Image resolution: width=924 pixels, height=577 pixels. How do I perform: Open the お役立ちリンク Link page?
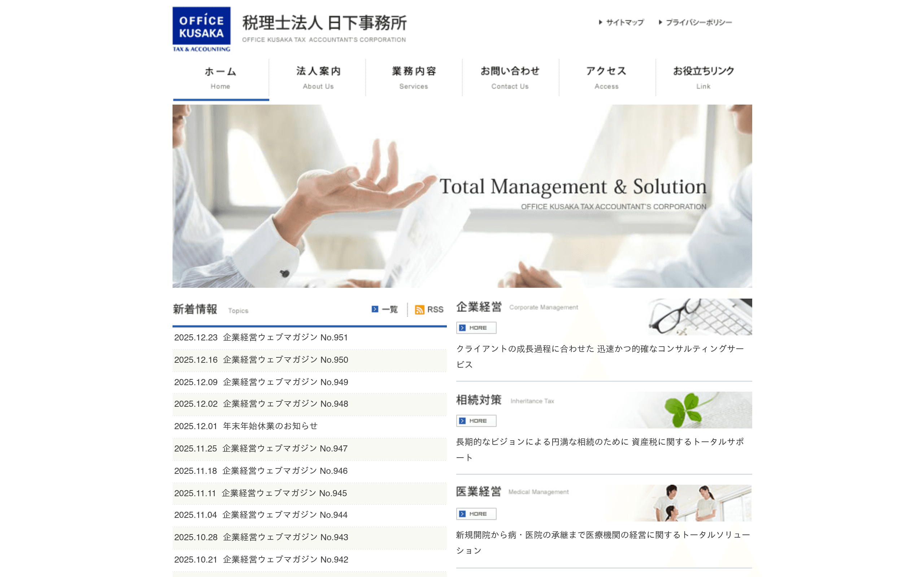point(704,77)
